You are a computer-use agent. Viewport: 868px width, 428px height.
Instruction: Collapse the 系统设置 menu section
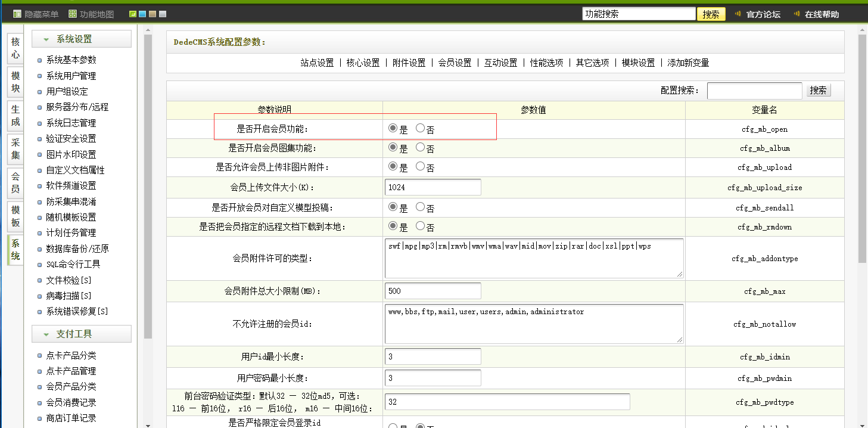coord(82,39)
